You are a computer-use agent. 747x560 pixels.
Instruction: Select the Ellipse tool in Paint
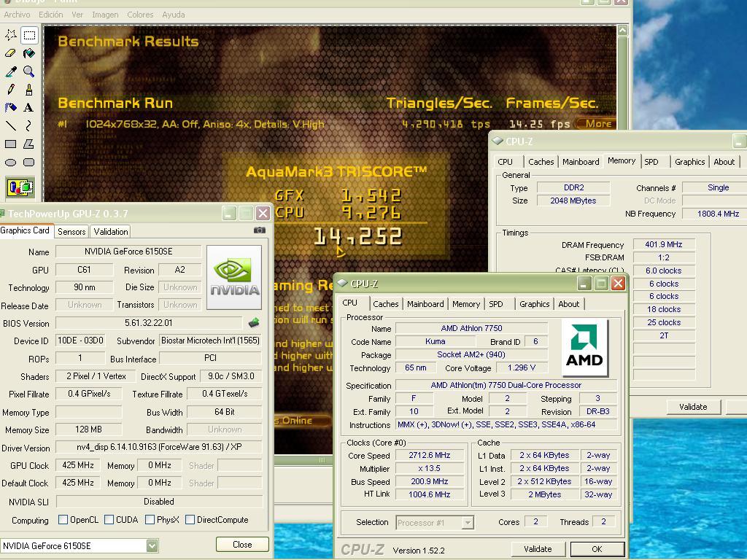[x=11, y=163]
